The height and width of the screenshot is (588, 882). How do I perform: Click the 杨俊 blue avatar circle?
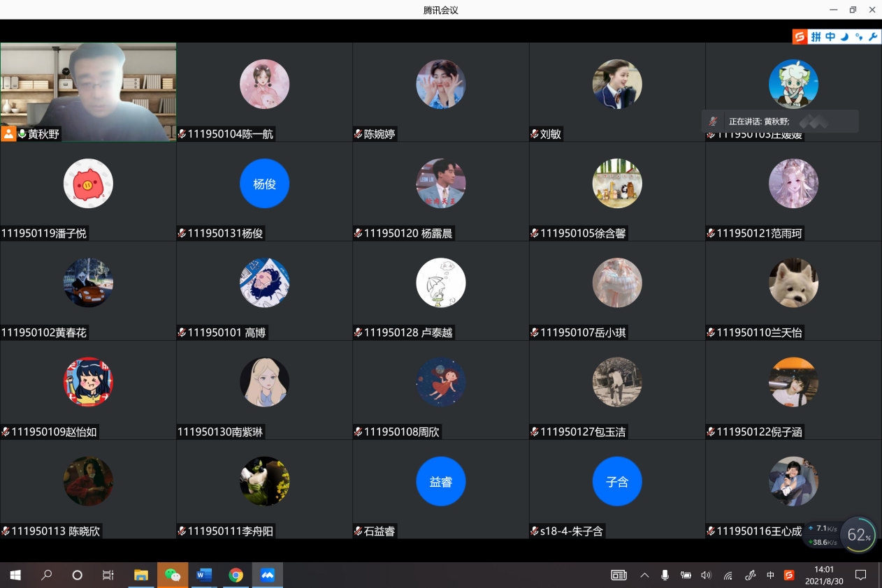click(264, 184)
